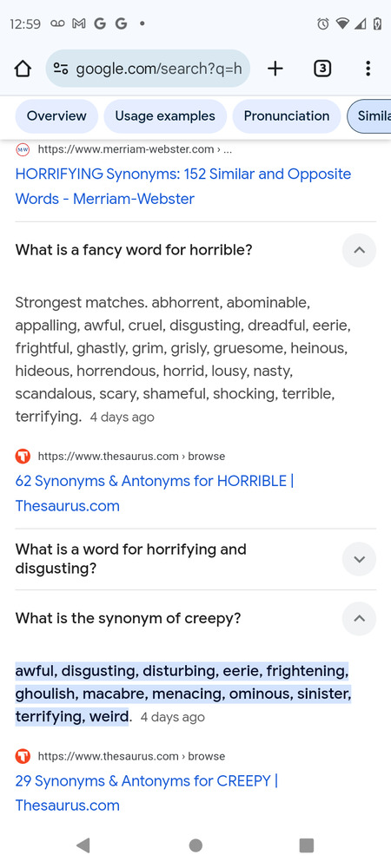The image size is (391, 868).
Task: Tap the Thesaurus.com favicon above HORRIBLE result
Action: pos(23,457)
